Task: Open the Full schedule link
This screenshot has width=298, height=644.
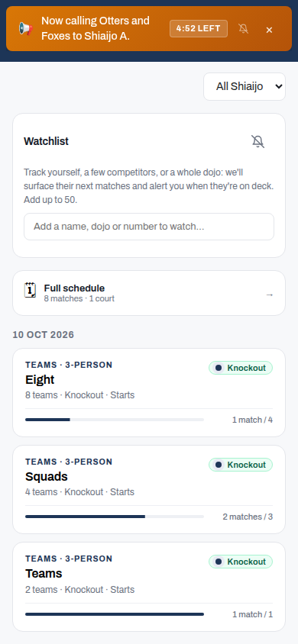Action: click(x=149, y=293)
